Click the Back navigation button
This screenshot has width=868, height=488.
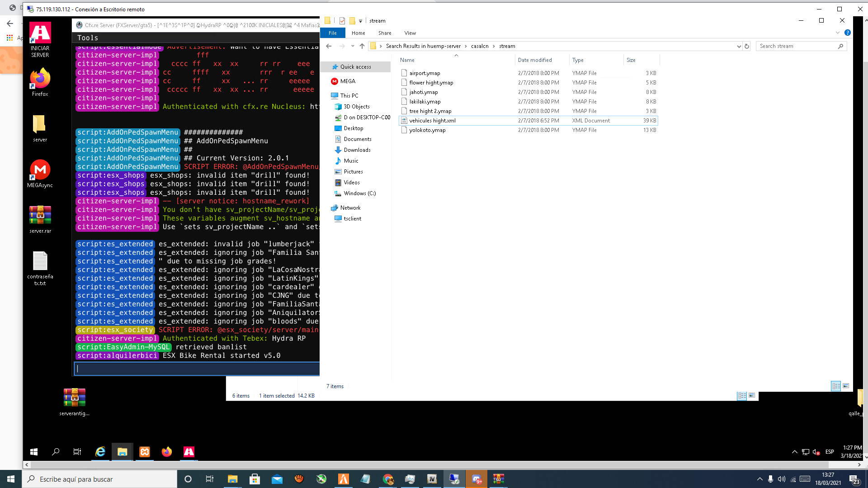[x=329, y=46]
